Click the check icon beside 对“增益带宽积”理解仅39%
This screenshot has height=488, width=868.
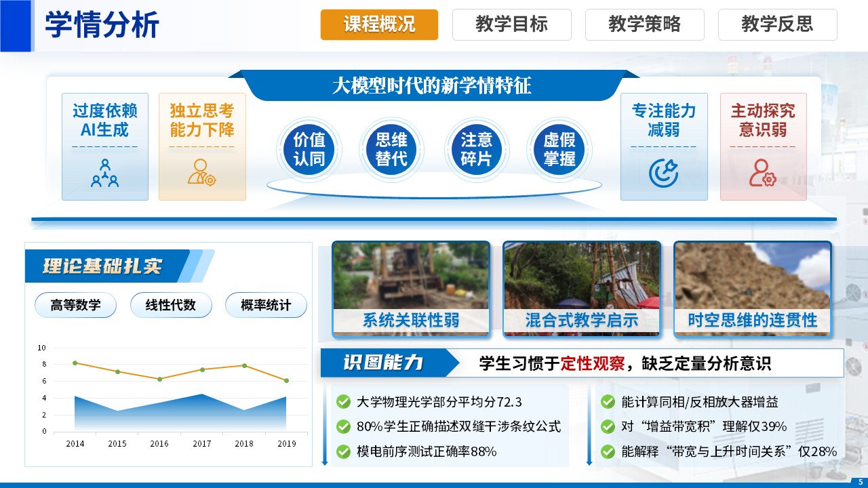pyautogui.click(x=608, y=426)
